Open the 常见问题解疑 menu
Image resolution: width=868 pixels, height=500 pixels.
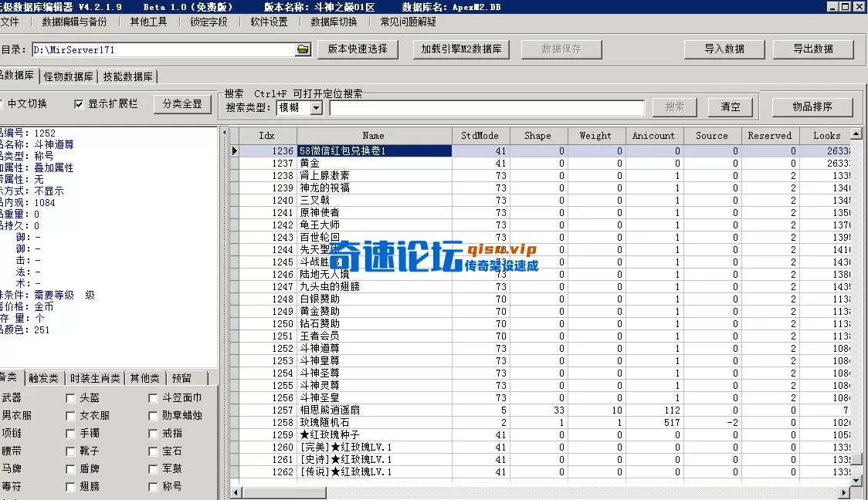(x=408, y=22)
